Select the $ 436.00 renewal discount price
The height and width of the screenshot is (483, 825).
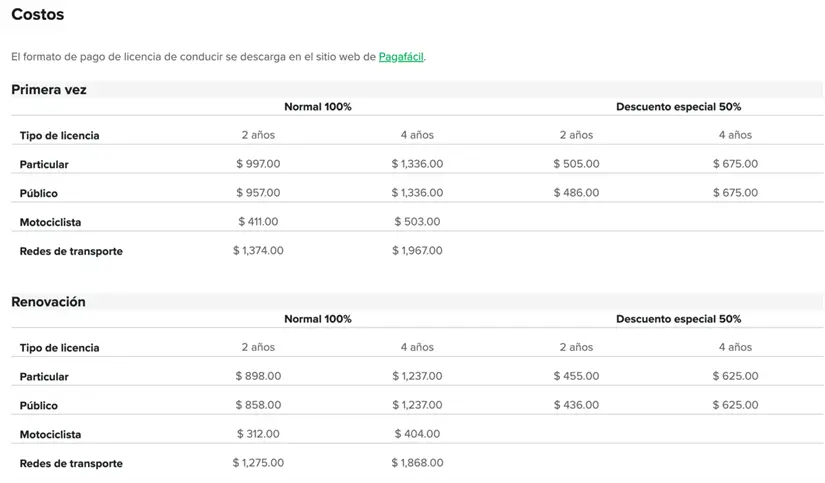click(576, 405)
